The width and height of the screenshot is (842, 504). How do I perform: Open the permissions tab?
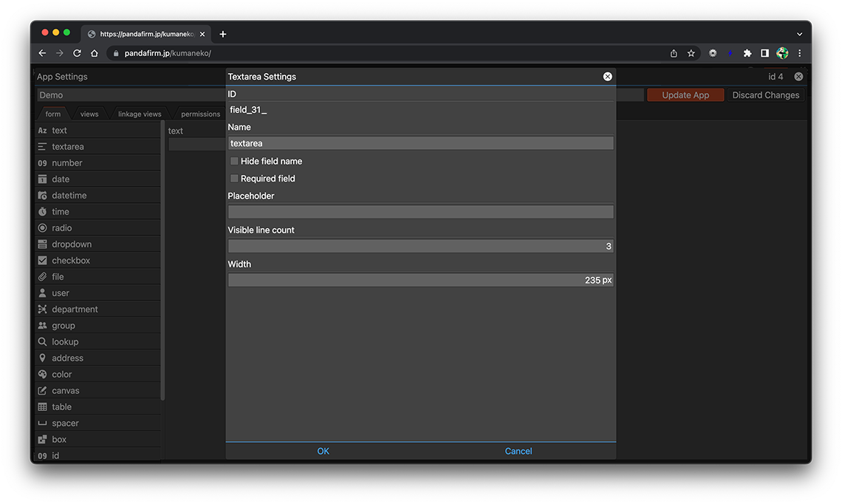[x=200, y=114]
